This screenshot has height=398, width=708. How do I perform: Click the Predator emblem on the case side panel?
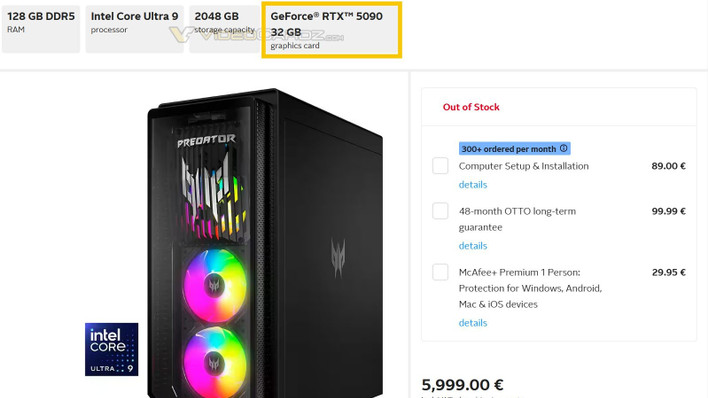[338, 258]
